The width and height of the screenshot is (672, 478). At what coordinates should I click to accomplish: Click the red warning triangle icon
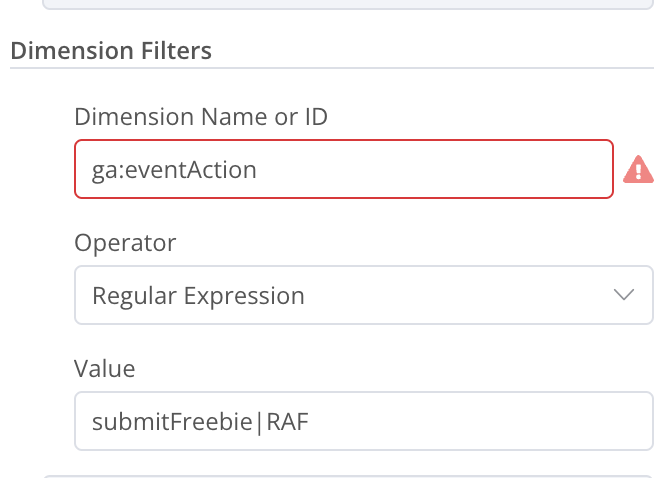637,170
